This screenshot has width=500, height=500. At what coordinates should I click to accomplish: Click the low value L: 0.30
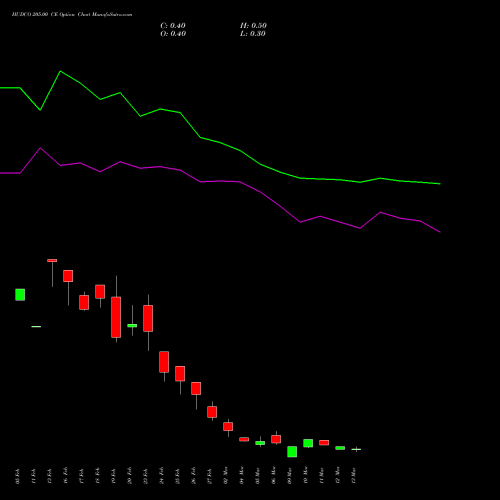[x=253, y=34]
